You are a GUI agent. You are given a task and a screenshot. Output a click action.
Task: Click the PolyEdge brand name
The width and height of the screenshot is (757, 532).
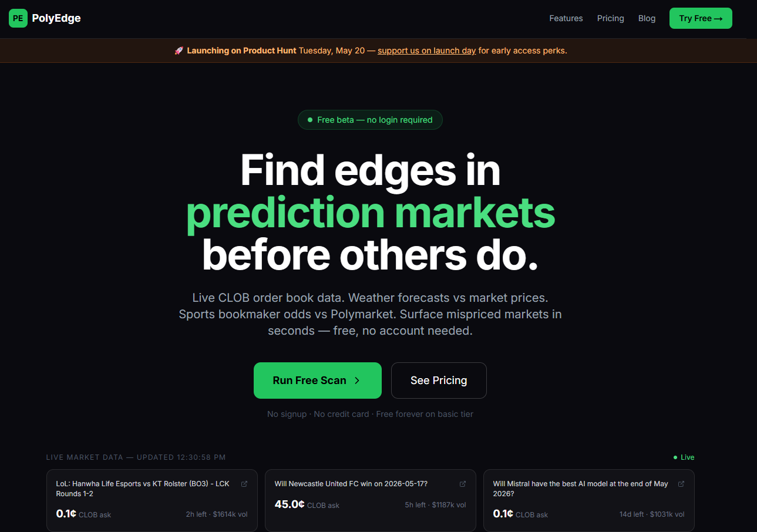coord(56,18)
